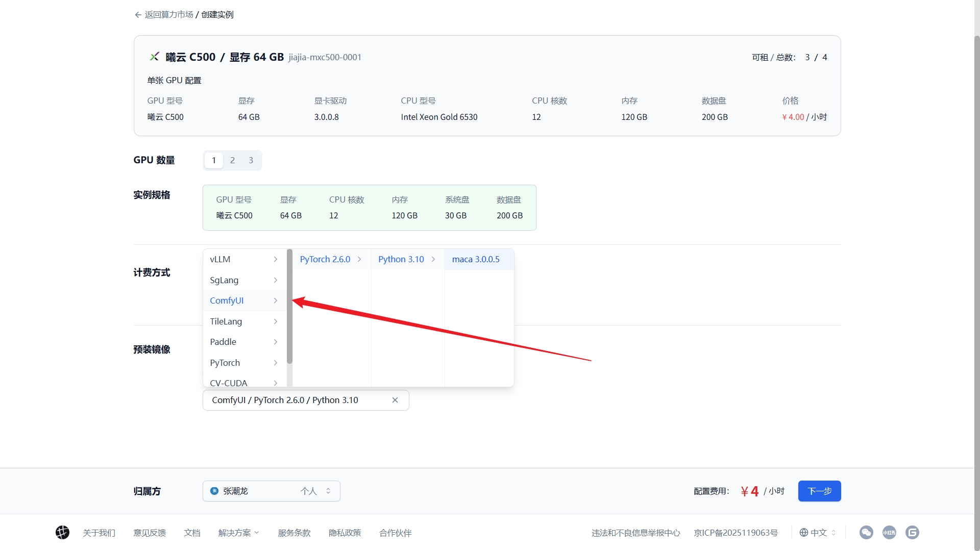Open the owner dropdown 张潮龙
This screenshot has height=551, width=980.
point(271,491)
